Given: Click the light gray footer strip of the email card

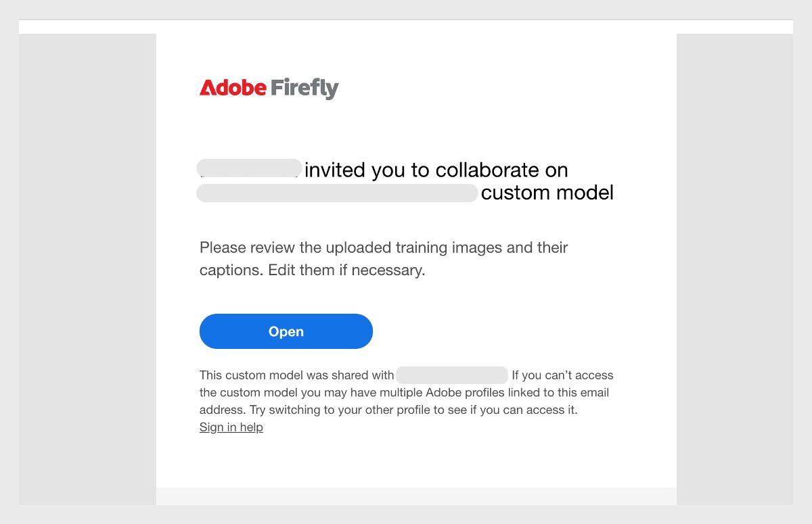Looking at the screenshot, I should click(416, 496).
